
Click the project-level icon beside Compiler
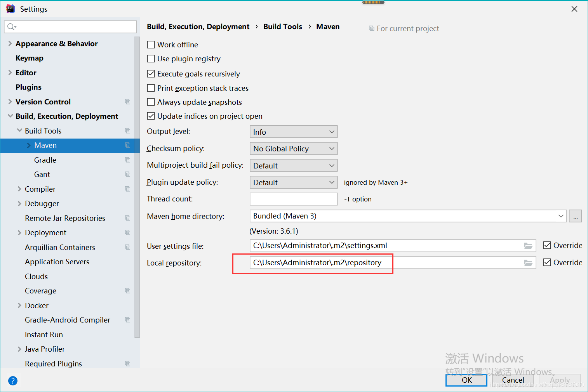click(x=127, y=189)
